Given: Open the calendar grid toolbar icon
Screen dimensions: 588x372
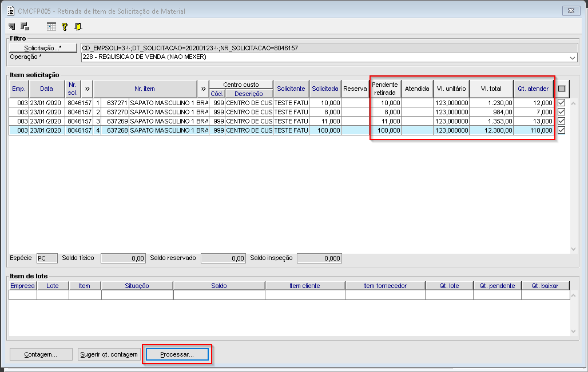Looking at the screenshot, I should pos(51,26).
